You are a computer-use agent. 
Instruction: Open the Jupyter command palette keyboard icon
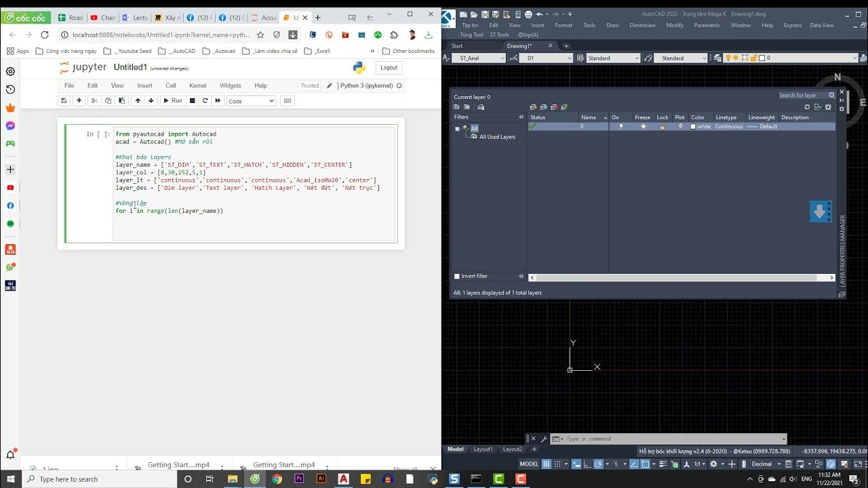(x=288, y=100)
